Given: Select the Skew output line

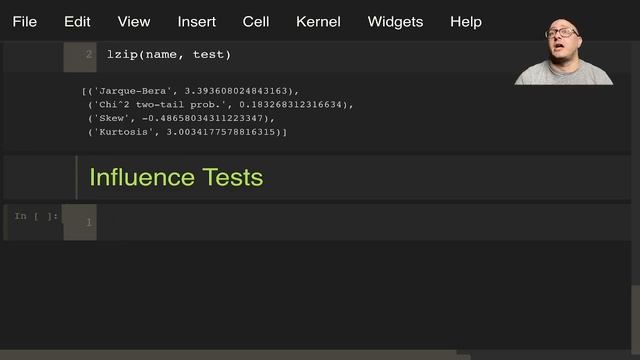Looking at the screenshot, I should pyautogui.click(x=182, y=118).
